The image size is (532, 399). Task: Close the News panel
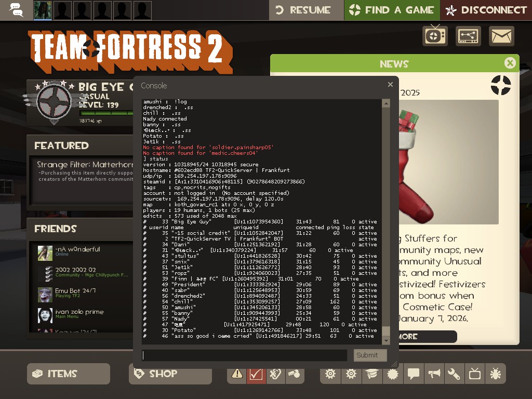tap(510, 63)
